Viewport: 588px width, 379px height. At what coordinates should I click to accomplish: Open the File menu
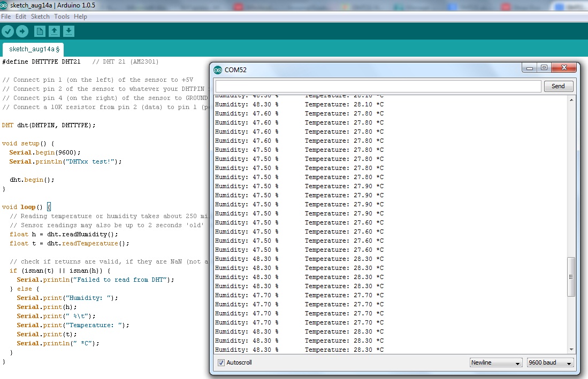pyautogui.click(x=6, y=17)
